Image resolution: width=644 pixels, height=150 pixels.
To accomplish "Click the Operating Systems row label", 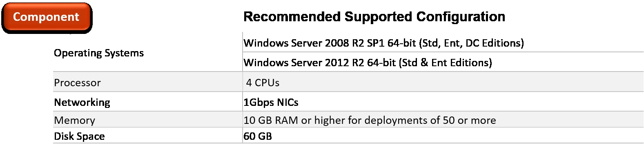I will pos(99,53).
